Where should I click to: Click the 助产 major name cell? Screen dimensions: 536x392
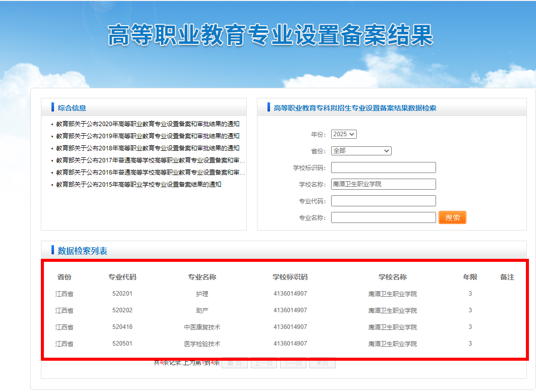[x=202, y=311]
